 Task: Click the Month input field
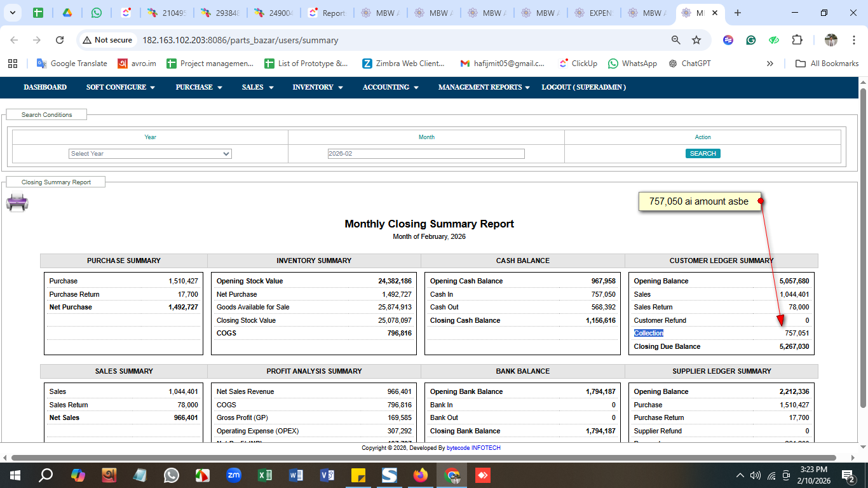426,154
